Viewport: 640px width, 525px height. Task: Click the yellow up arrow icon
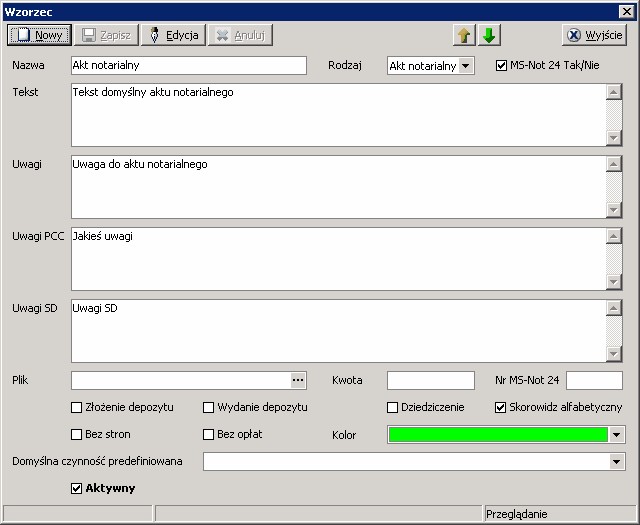(x=464, y=35)
